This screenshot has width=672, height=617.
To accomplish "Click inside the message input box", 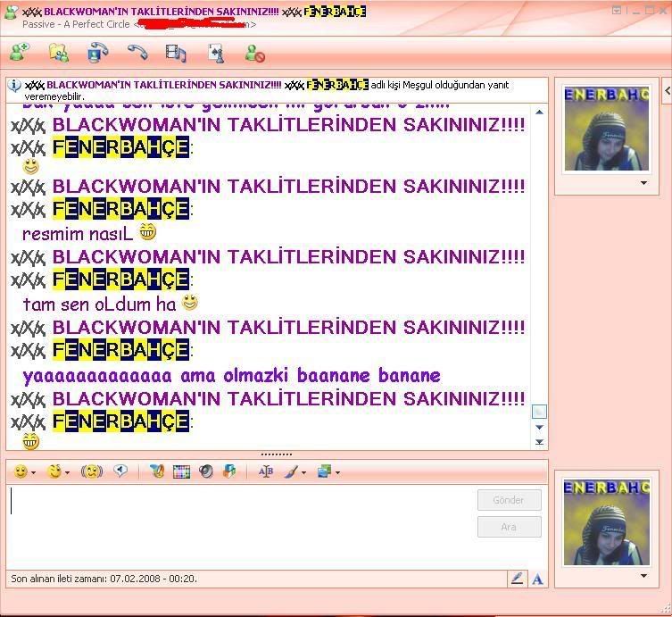I will [x=241, y=526].
